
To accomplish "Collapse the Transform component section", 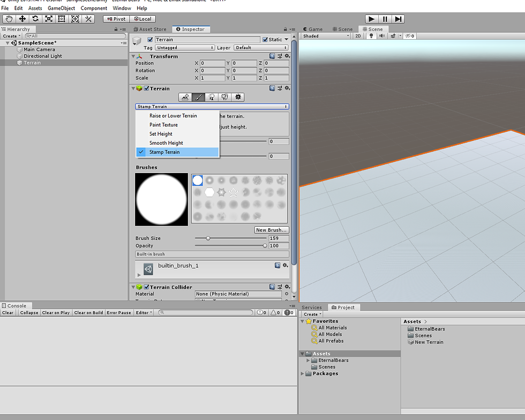I will click(x=133, y=56).
